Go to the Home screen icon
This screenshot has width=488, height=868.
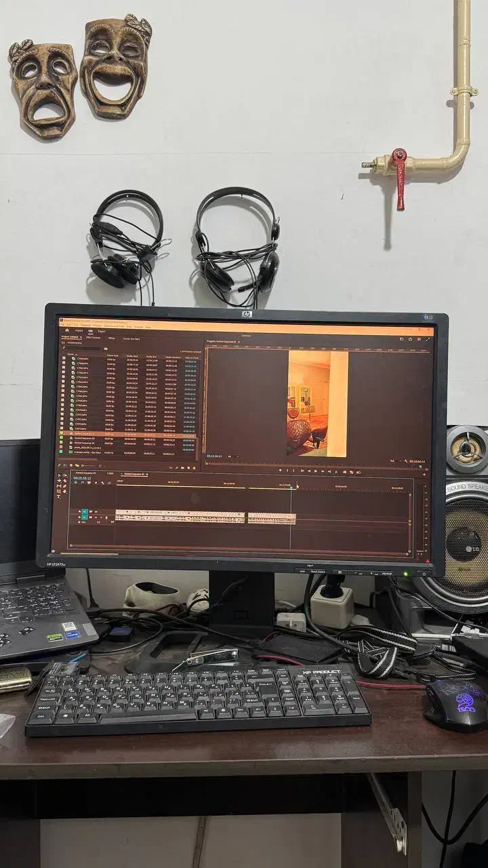[66, 330]
